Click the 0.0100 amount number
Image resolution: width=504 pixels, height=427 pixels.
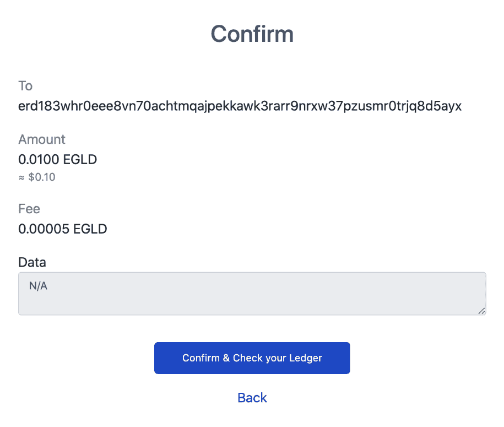[x=39, y=160]
